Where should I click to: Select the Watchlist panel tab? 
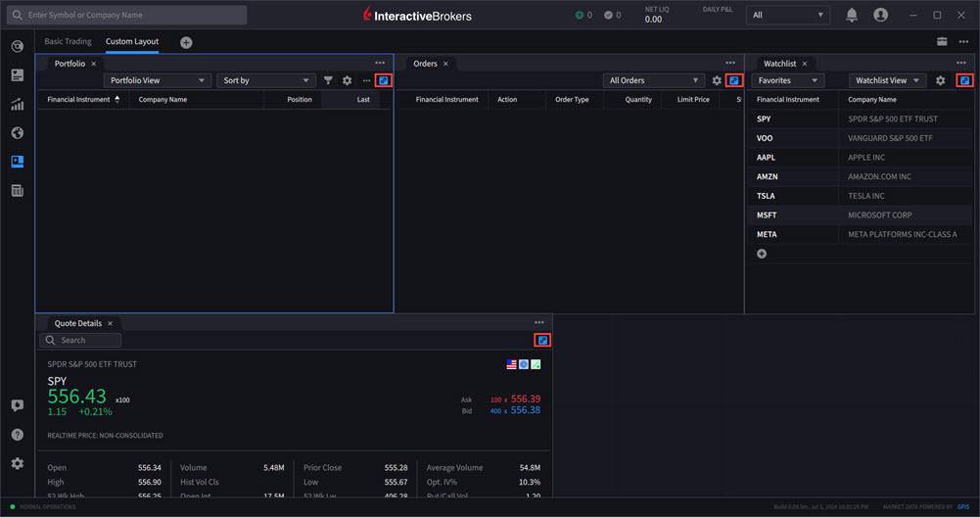[780, 64]
